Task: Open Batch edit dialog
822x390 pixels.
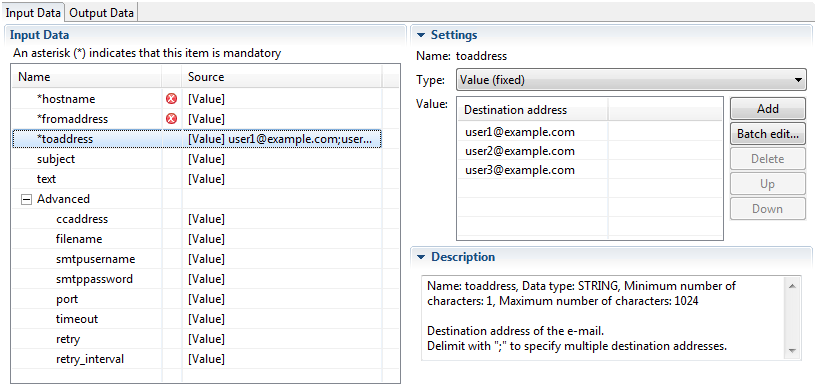Action: [x=767, y=134]
